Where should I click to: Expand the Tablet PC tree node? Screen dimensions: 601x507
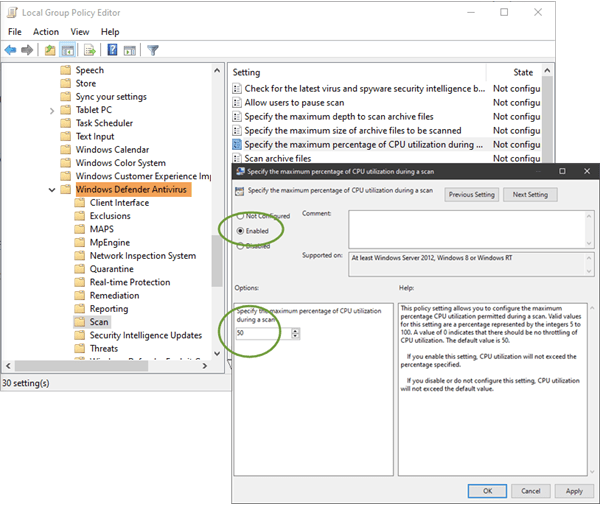pyautogui.click(x=52, y=111)
